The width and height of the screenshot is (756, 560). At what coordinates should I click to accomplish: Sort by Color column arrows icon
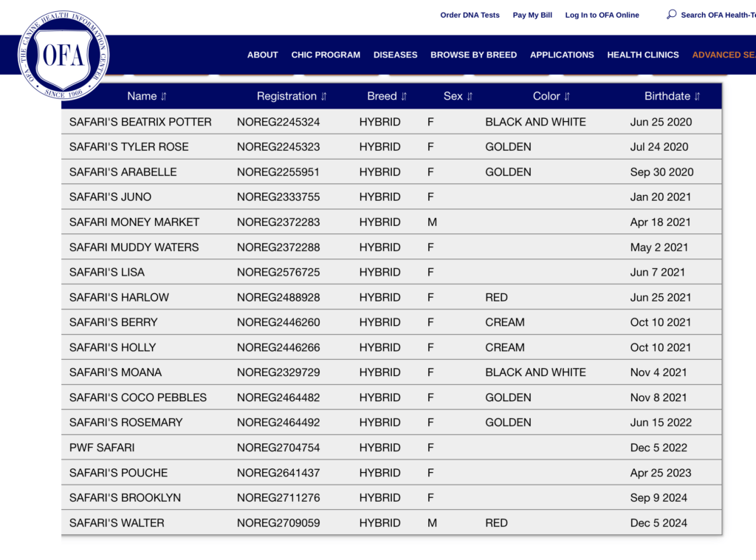[x=567, y=97]
